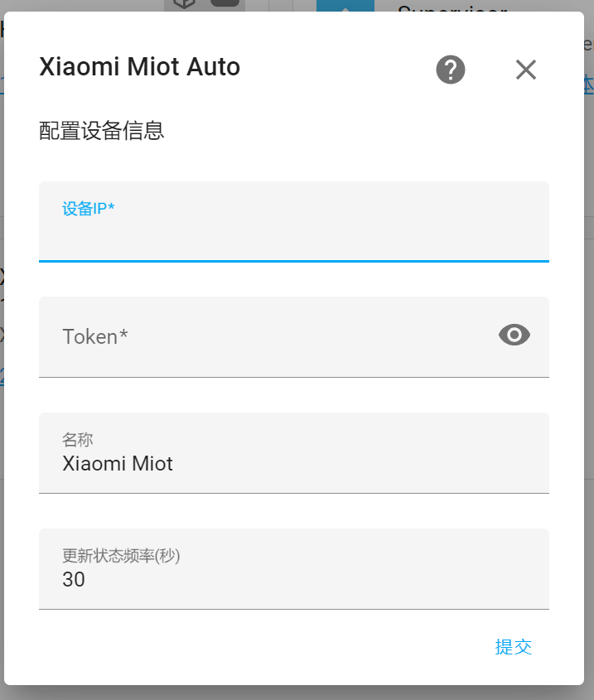Click the blue link at the left edge beside Token

click(2, 377)
